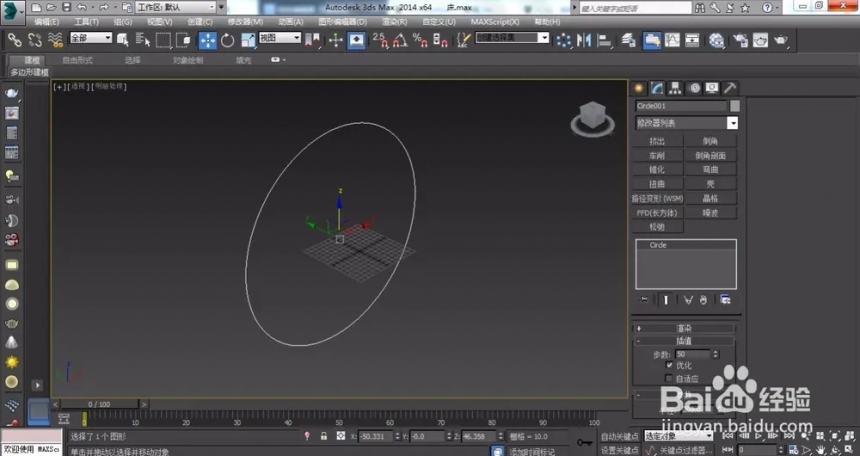
Task: Enable the 自适应 checkbox
Action: tap(669, 378)
